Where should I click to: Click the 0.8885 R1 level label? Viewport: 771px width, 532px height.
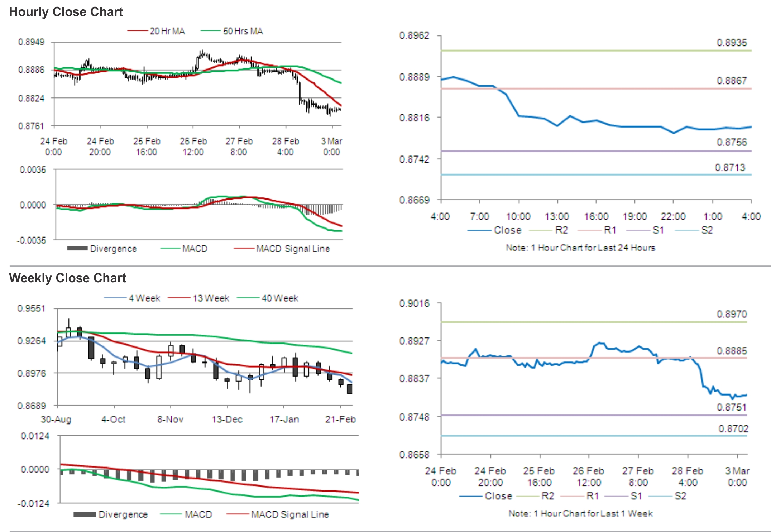(x=732, y=351)
